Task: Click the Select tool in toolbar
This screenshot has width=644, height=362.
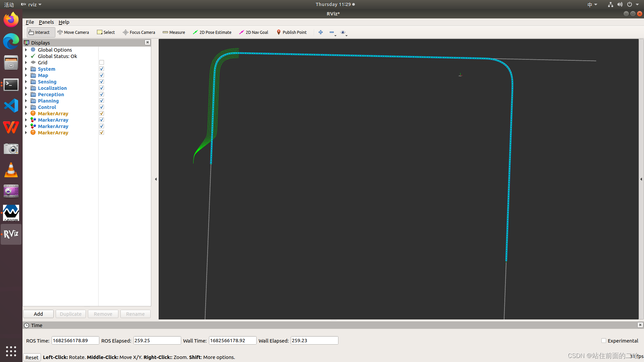Action: pos(106,32)
